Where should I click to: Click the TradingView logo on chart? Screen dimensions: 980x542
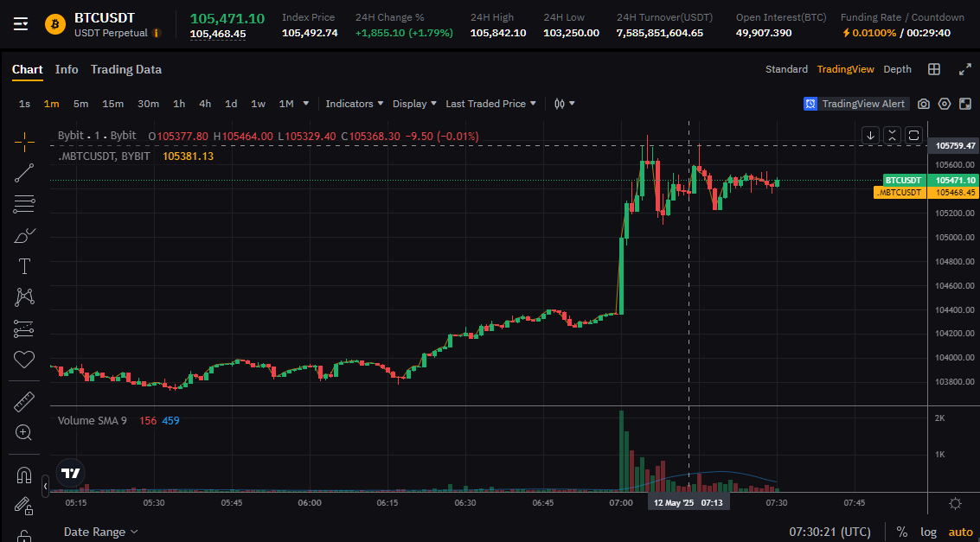(69, 473)
